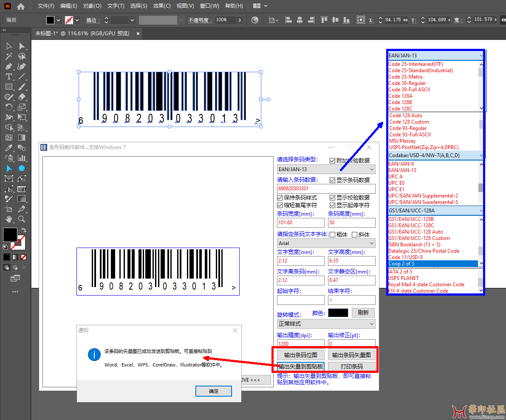Open 编辑(E) menu

pyautogui.click(x=69, y=6)
